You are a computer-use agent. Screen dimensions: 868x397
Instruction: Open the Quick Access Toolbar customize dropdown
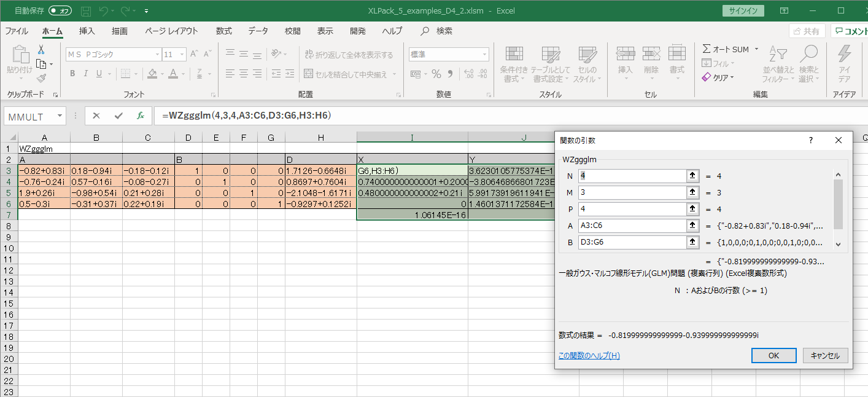pos(146,11)
